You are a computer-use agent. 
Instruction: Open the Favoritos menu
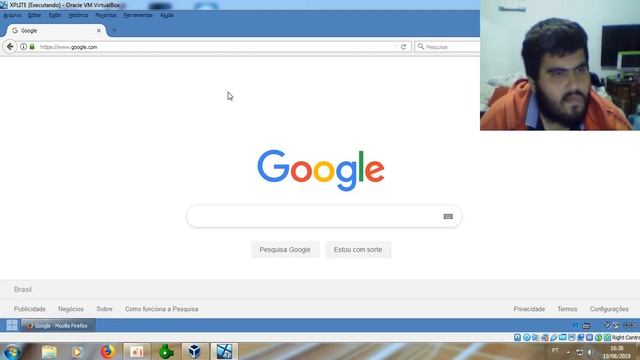tap(106, 15)
